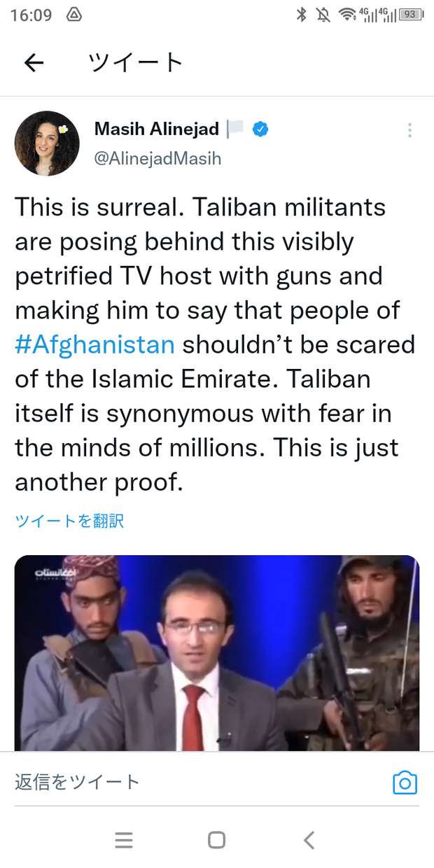Tap the blue verified badge
The height and width of the screenshot is (868, 434).
(261, 129)
